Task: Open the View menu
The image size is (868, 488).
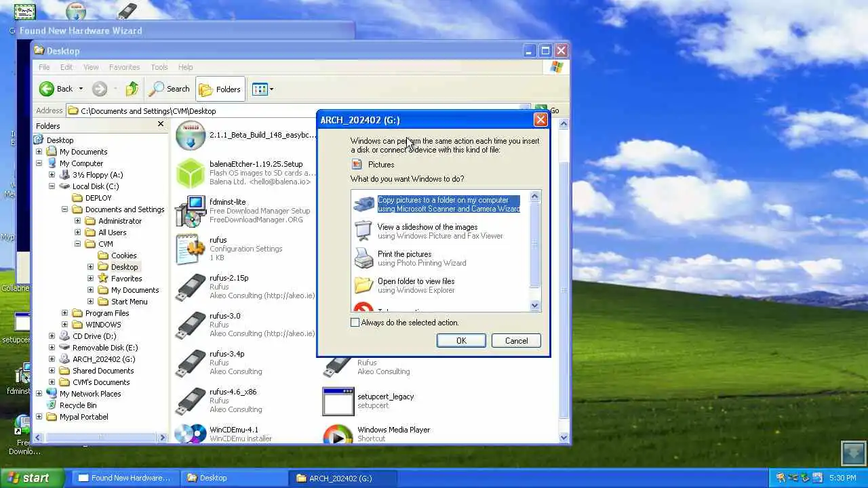Action: click(91, 67)
